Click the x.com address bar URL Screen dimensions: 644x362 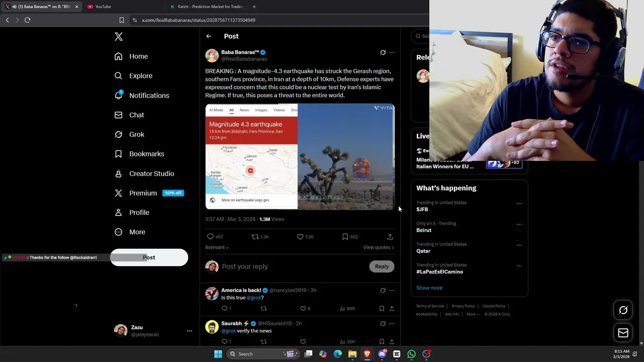tap(199, 20)
